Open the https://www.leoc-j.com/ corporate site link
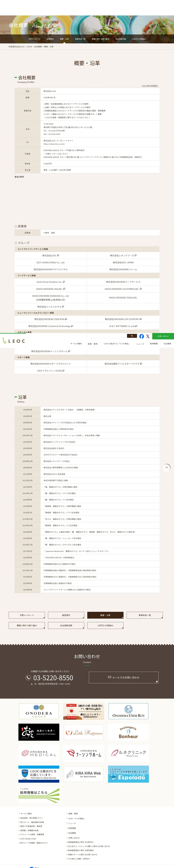174x868 pixels. coord(54,144)
